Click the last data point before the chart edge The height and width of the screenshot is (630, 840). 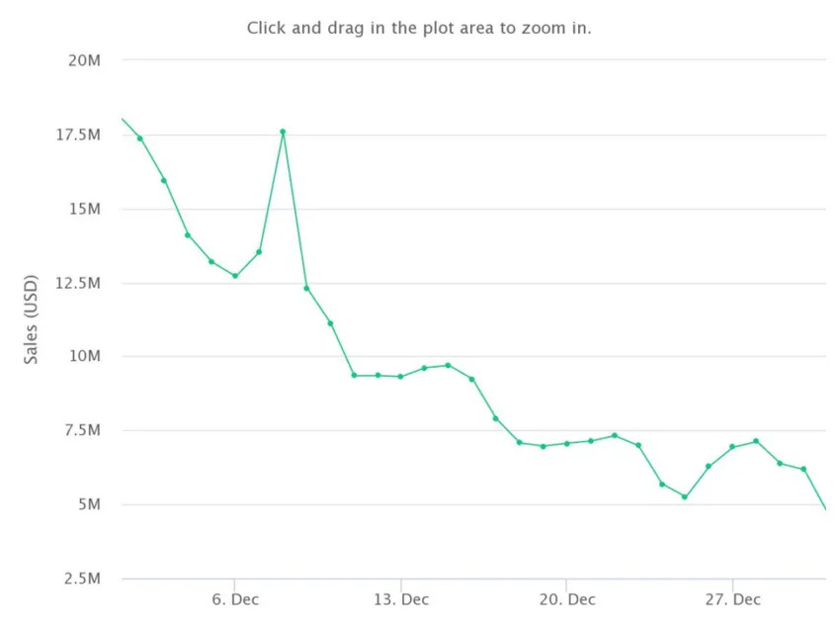[x=803, y=469]
